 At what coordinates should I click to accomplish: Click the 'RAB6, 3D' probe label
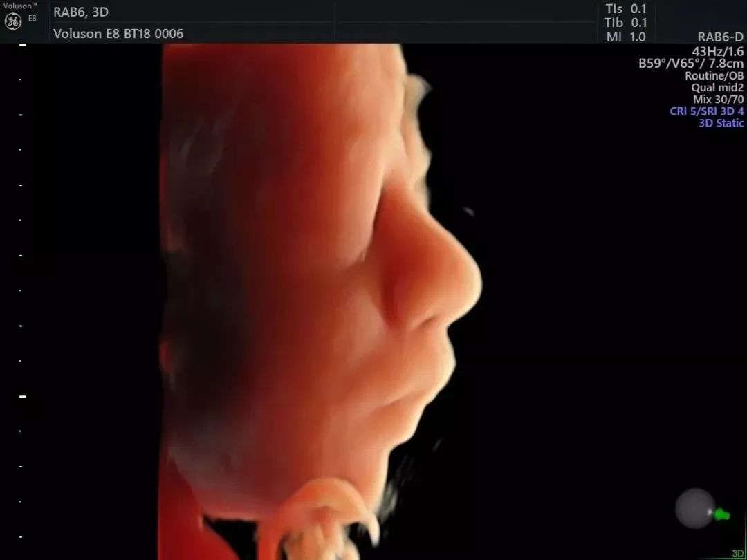pos(81,12)
